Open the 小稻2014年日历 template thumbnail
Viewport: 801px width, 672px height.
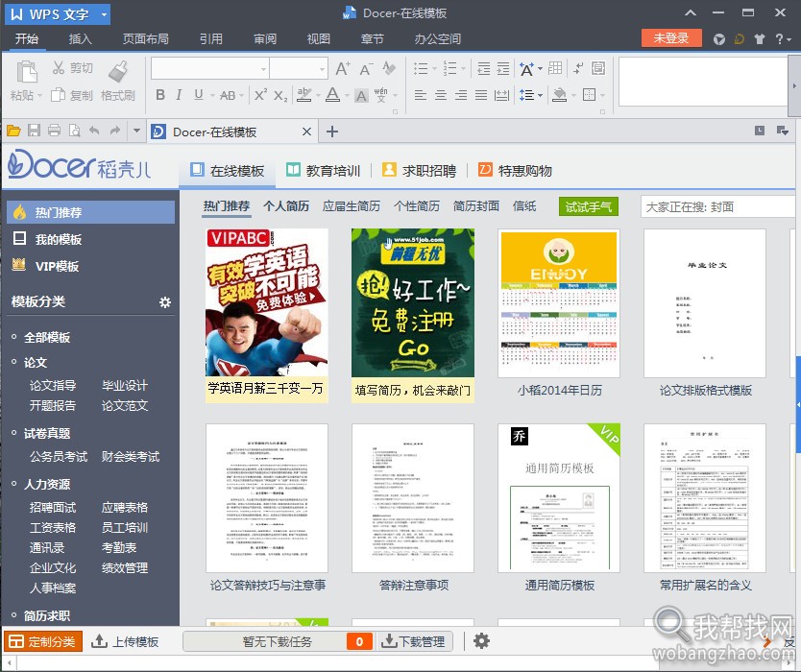click(559, 303)
